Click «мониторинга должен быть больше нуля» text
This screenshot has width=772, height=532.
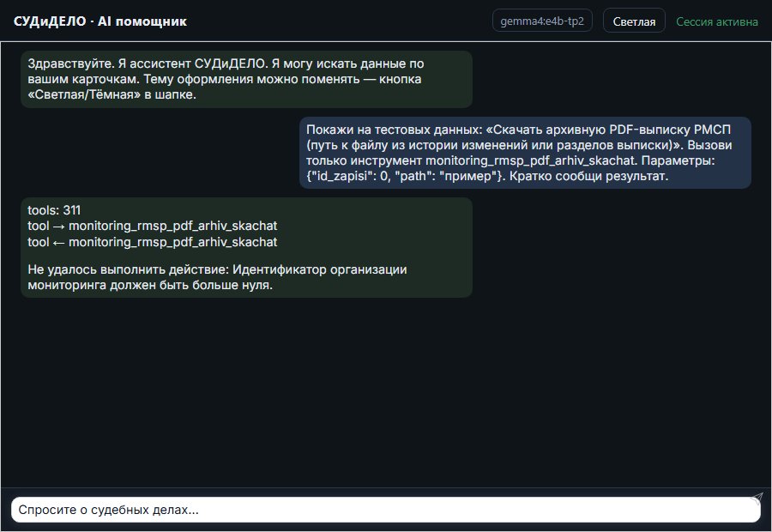pos(150,285)
